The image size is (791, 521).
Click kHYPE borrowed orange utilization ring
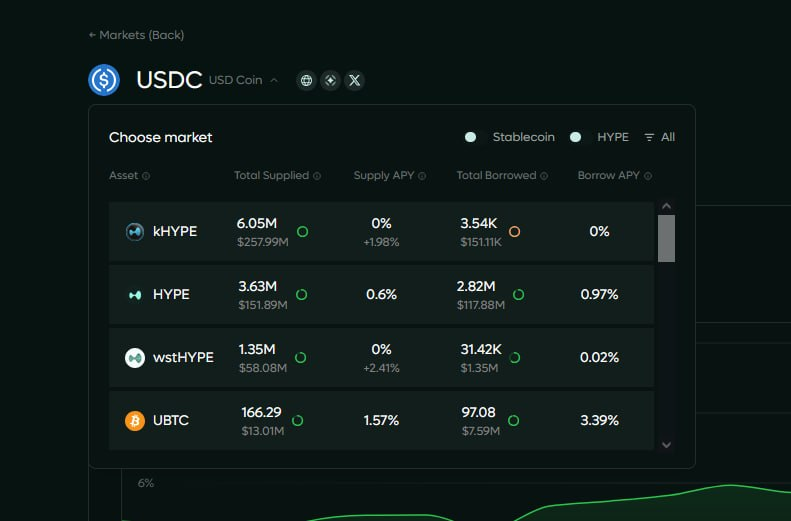click(x=515, y=231)
